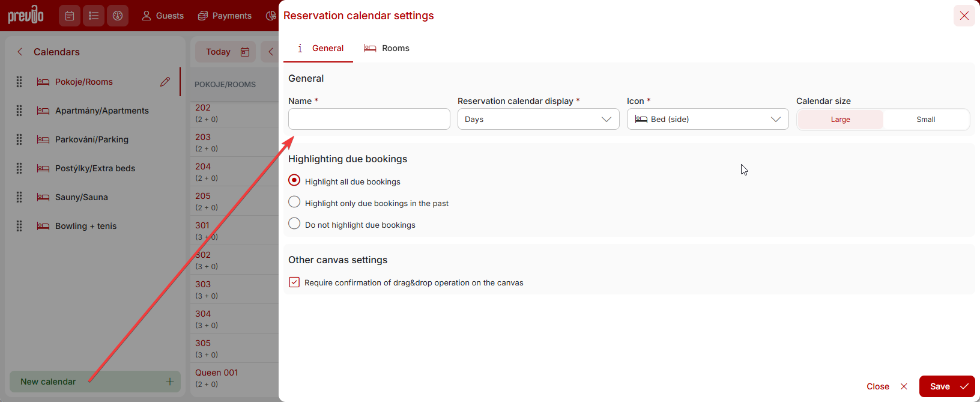This screenshot has width=980, height=402.
Task: Click the pencil edit icon for Pokoje/Rooms
Action: tap(165, 82)
